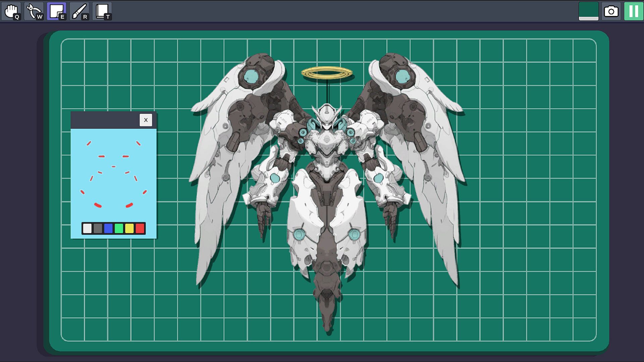
Task: Pick the red color swatch
Action: tap(140, 229)
